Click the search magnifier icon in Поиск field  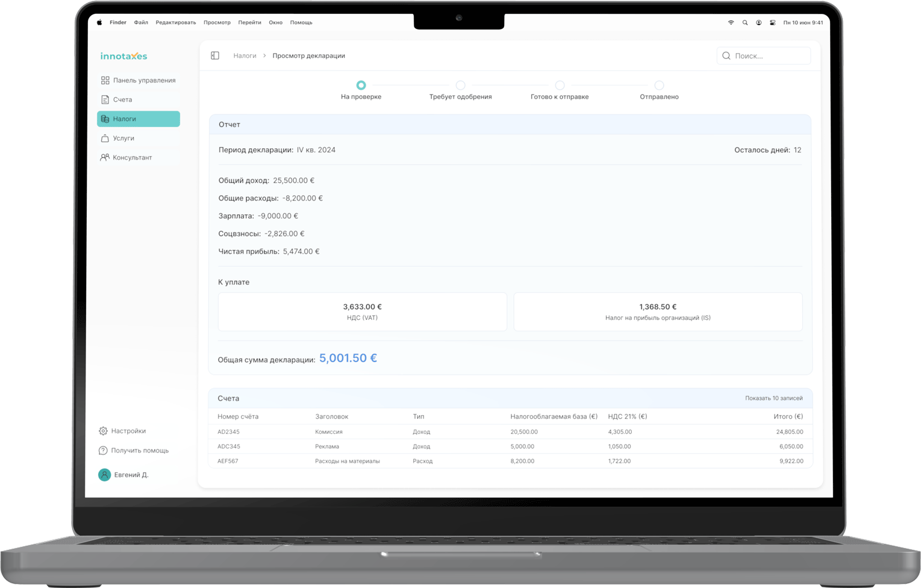[x=726, y=55]
